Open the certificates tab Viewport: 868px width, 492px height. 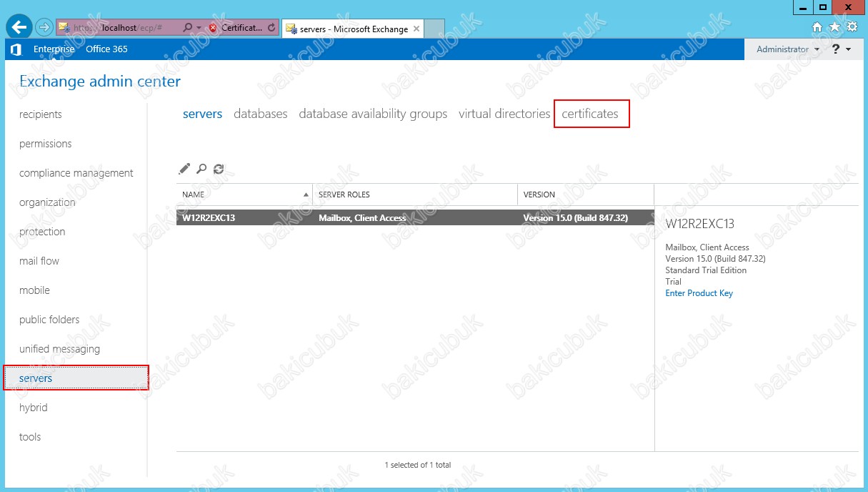point(590,114)
